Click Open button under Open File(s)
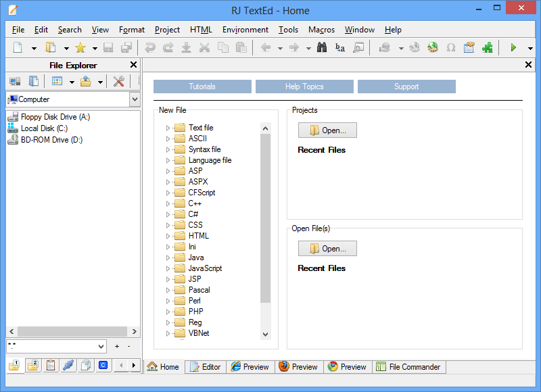541x392 pixels. [x=327, y=249]
